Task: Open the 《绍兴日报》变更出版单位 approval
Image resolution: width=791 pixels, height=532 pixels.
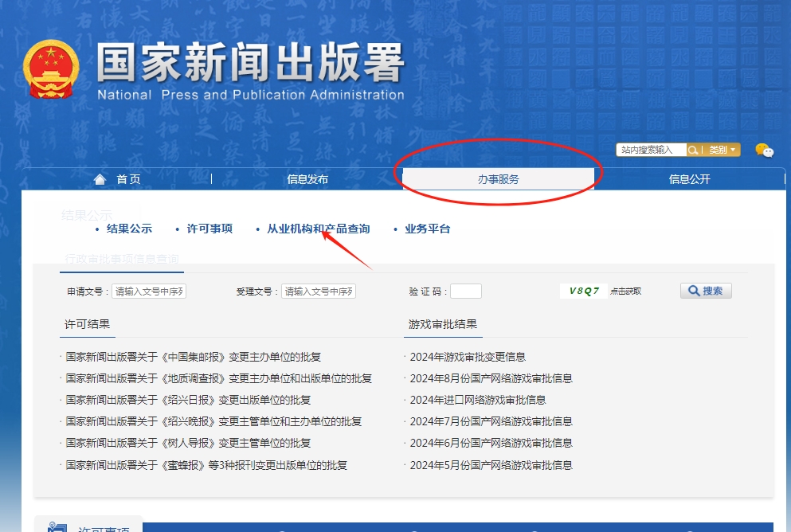Action: (x=188, y=400)
